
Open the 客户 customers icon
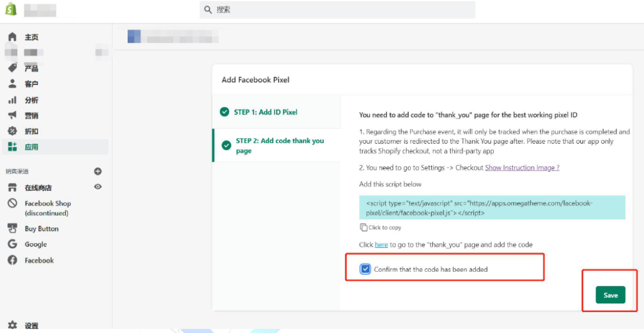[12, 84]
